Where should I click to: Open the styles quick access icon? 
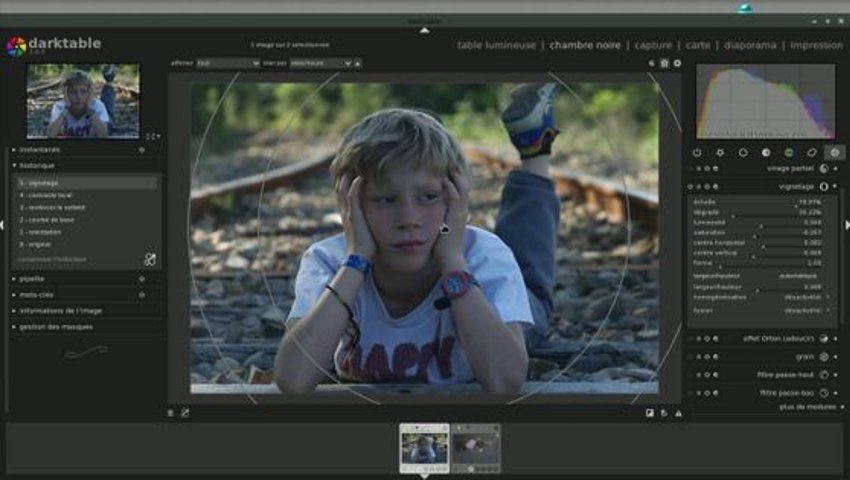tap(185, 413)
